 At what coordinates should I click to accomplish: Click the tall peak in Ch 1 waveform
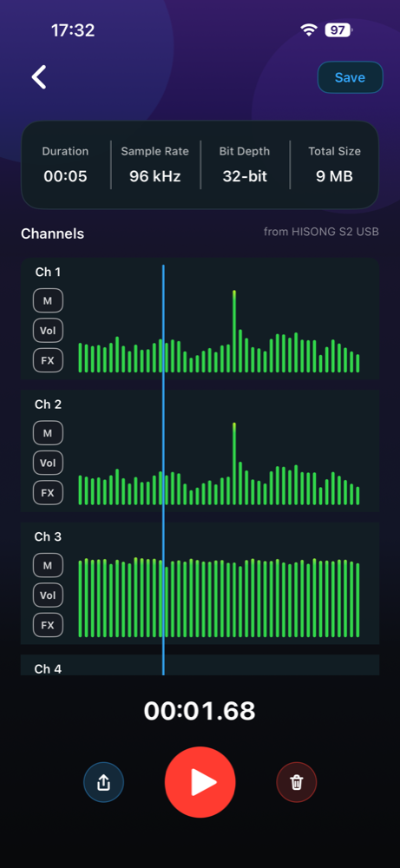pyautogui.click(x=234, y=331)
